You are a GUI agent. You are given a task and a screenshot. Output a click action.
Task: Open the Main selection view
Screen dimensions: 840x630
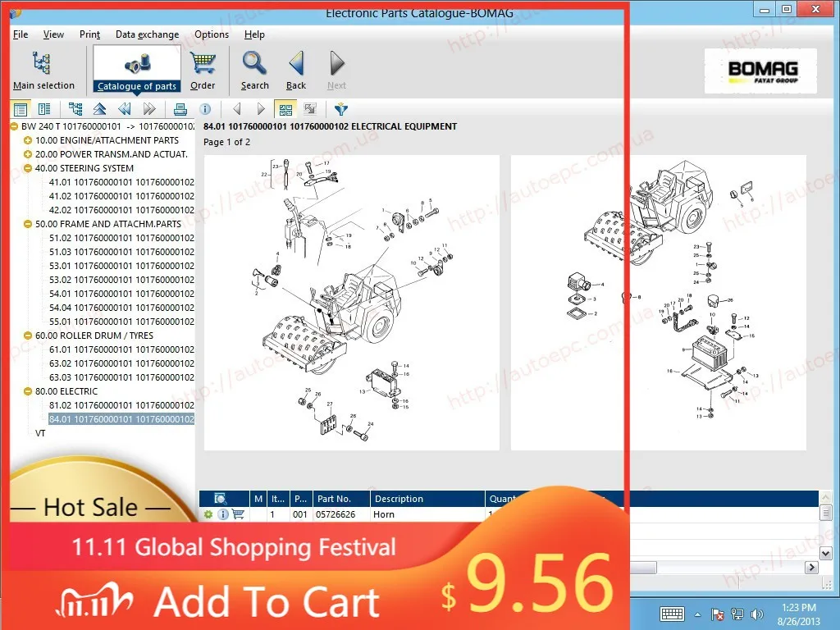coord(43,71)
